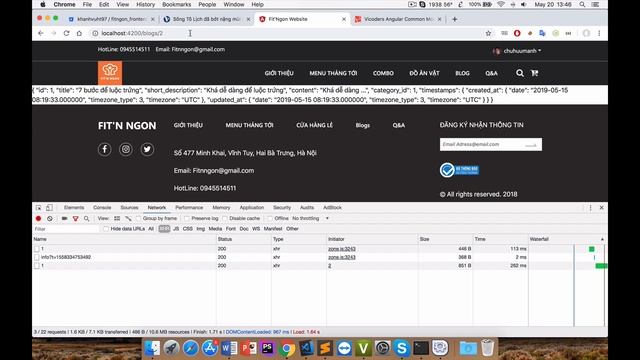Toggle the network filter funnel icon
The height and width of the screenshot is (360, 640).
click(x=76, y=218)
